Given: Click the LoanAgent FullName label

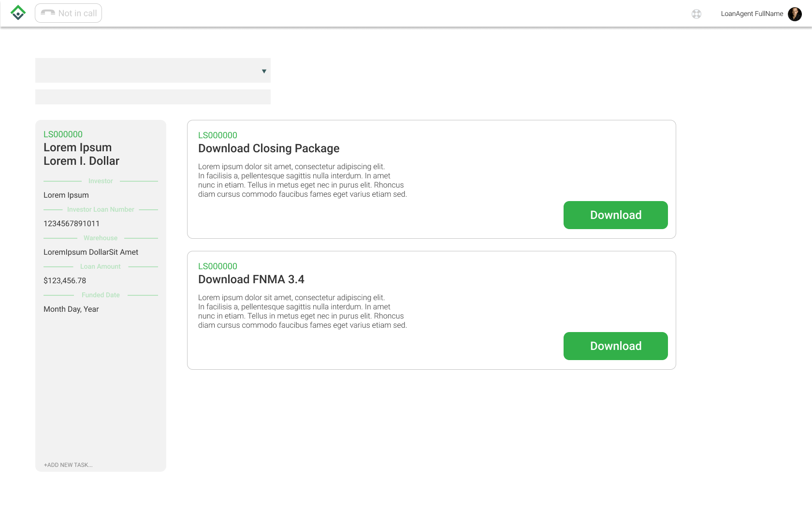Looking at the screenshot, I should pos(752,14).
